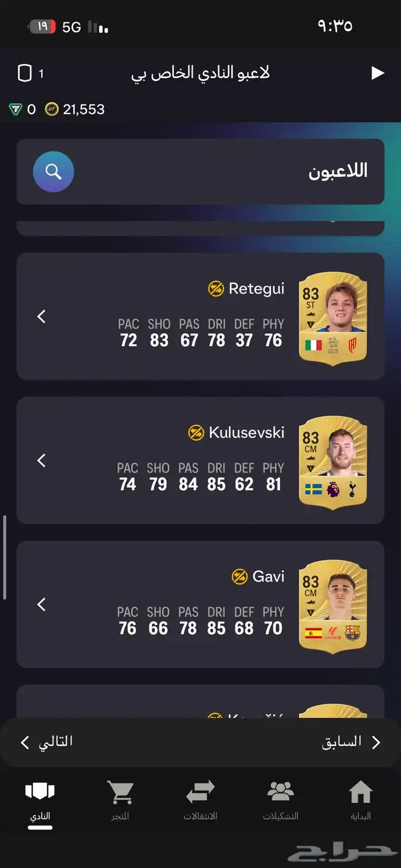Select the club tab in bottom bar
Screen dimensions: 401x868
[40, 801]
